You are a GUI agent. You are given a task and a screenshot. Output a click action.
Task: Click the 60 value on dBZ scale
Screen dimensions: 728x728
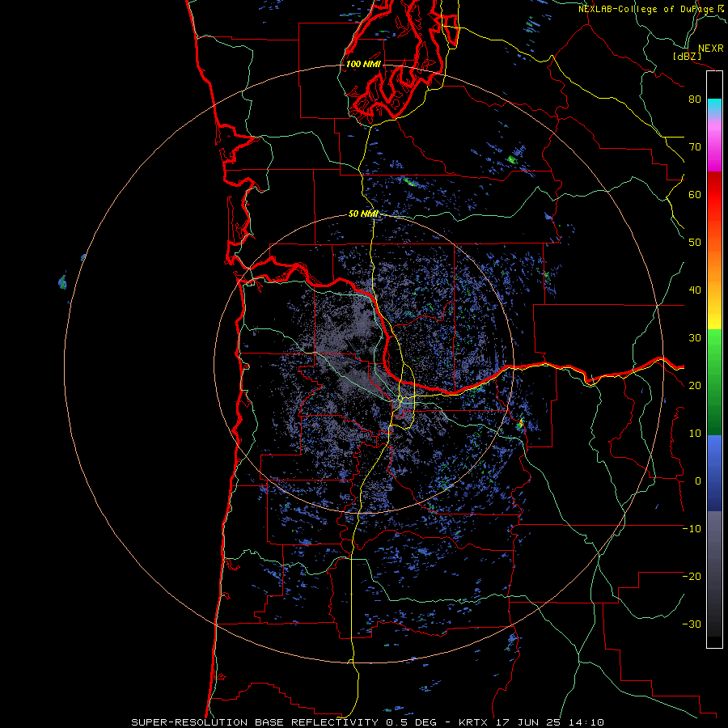tap(695, 194)
